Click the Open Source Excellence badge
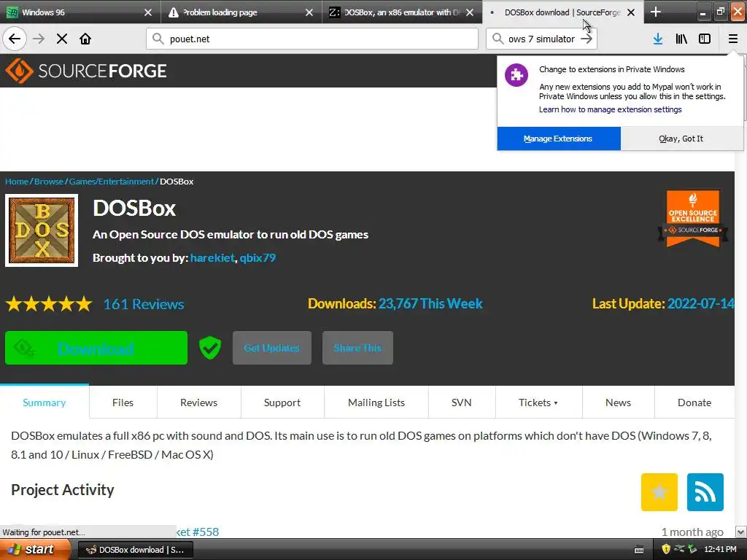This screenshot has width=747, height=560. (x=693, y=218)
